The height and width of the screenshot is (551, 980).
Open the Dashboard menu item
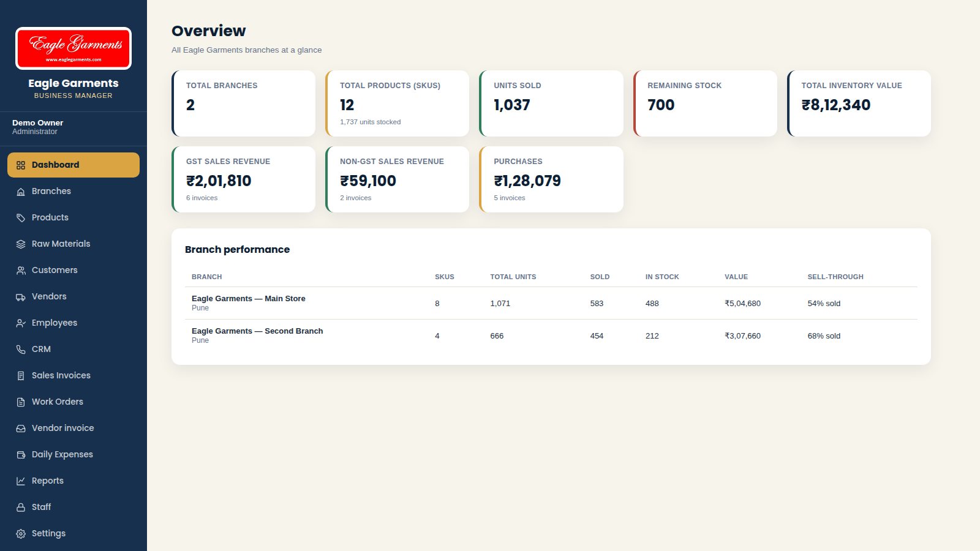click(x=73, y=165)
